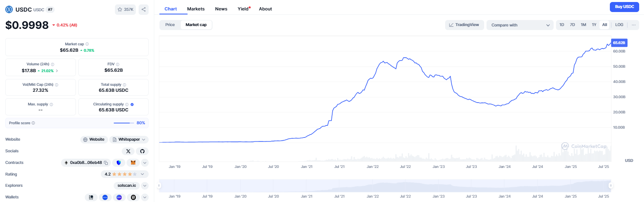Select 1M time range

point(583,25)
